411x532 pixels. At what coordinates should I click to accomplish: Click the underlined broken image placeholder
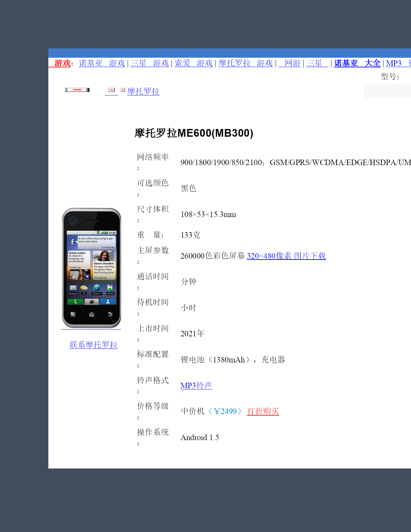[x=112, y=90]
